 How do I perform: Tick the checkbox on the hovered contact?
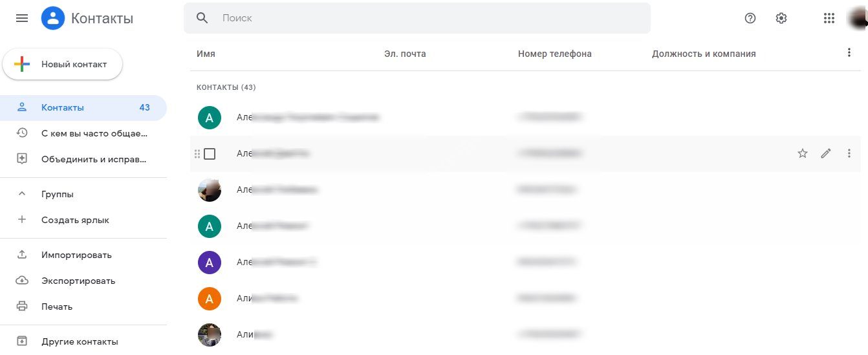click(210, 154)
